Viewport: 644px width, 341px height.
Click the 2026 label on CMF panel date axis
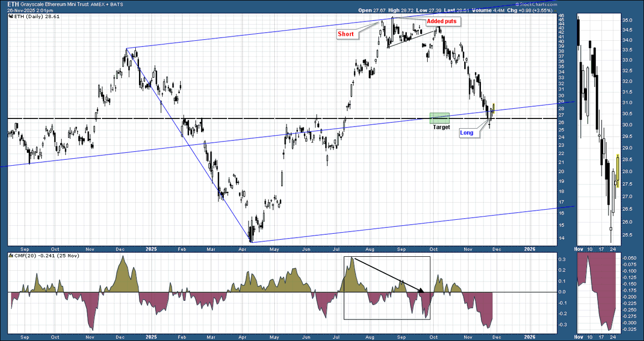[x=530, y=337]
